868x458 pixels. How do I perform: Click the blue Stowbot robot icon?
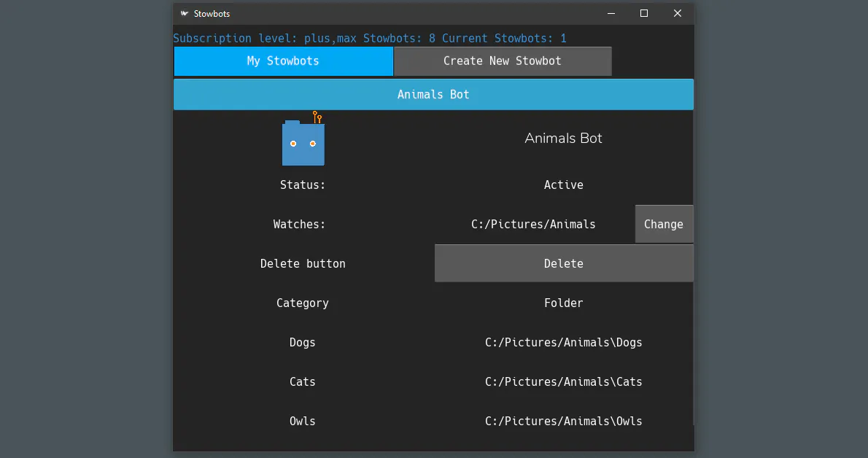tap(303, 139)
